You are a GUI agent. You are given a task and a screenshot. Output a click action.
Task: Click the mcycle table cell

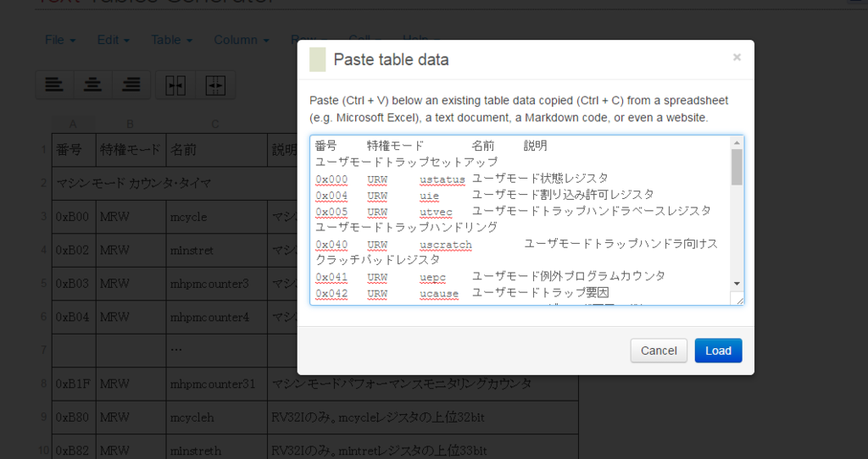(216, 217)
